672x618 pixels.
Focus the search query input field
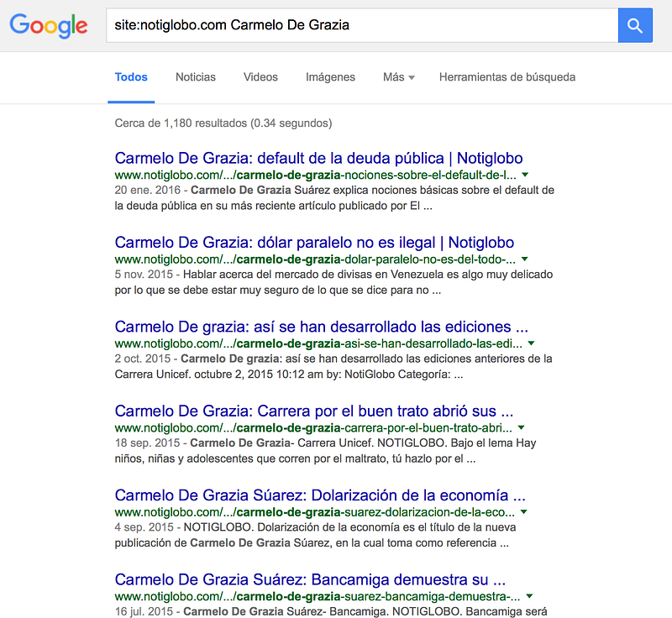[362, 25]
